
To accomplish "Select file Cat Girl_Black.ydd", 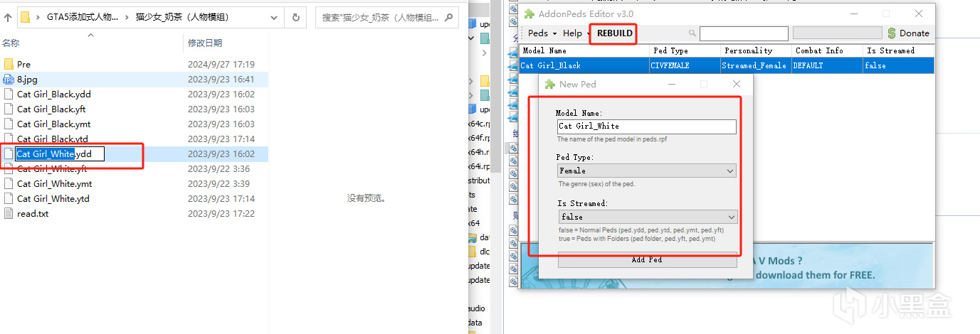I will click(54, 95).
